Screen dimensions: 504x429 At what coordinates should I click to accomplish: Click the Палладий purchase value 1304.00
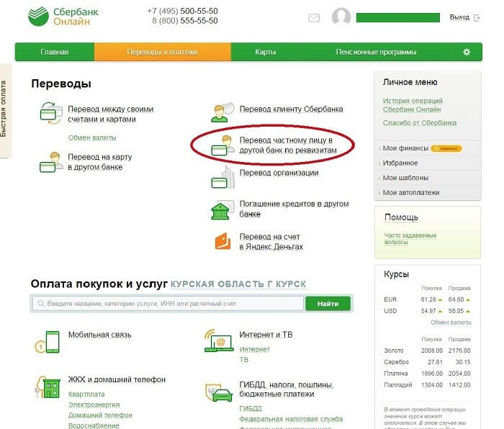(x=432, y=385)
